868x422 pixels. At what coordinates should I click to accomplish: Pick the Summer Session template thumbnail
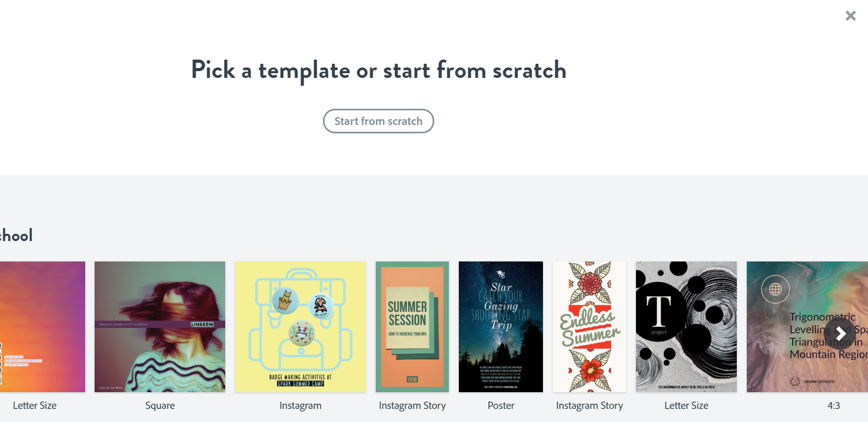pyautogui.click(x=412, y=326)
